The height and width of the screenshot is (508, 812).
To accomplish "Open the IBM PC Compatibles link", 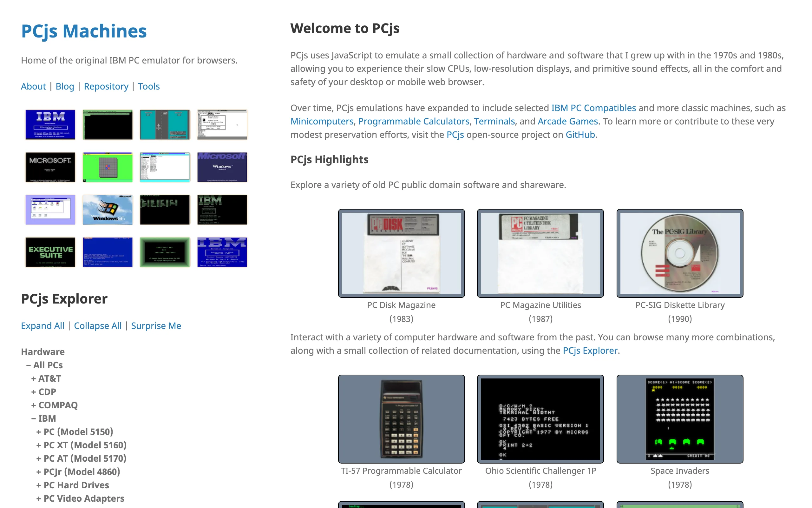I will [593, 108].
